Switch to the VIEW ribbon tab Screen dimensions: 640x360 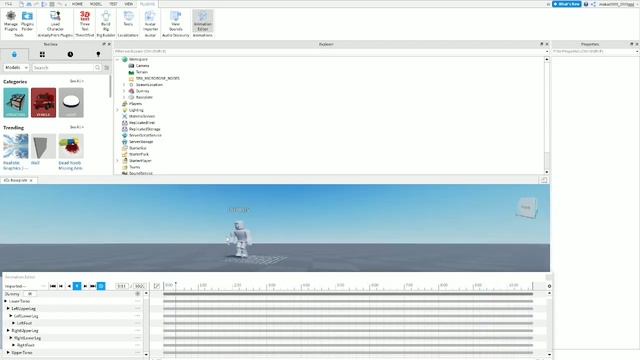point(129,4)
